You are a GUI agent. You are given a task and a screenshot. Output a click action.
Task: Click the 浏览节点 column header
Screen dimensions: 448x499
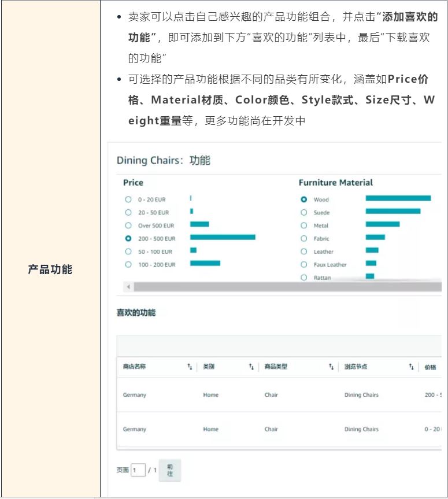356,367
